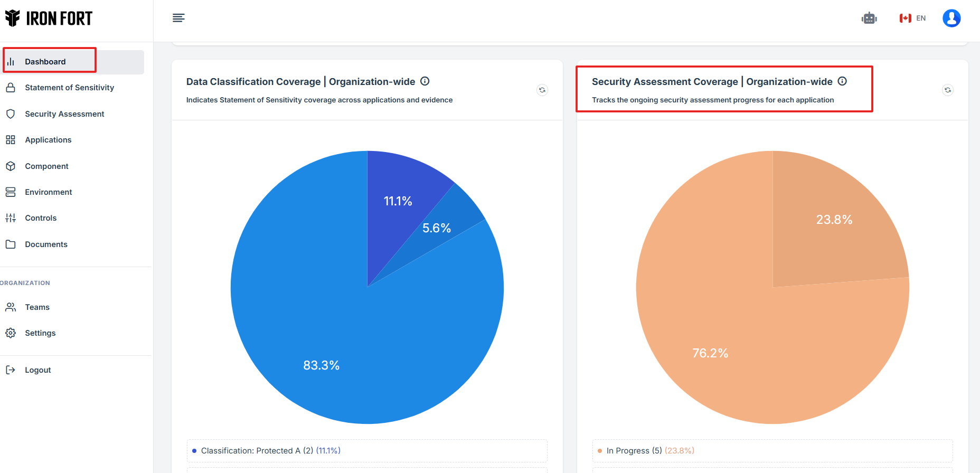Go to Dashboard in the sidebar
The width and height of the screenshot is (980, 473).
pos(45,62)
